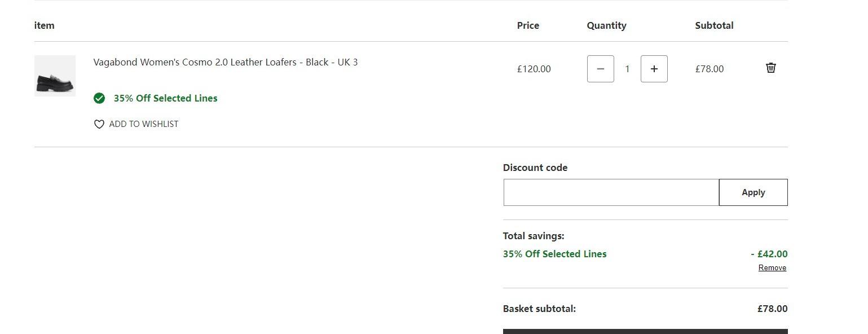Select the ADD TO WISHLIST text link
The image size is (868, 334).
[x=144, y=124]
